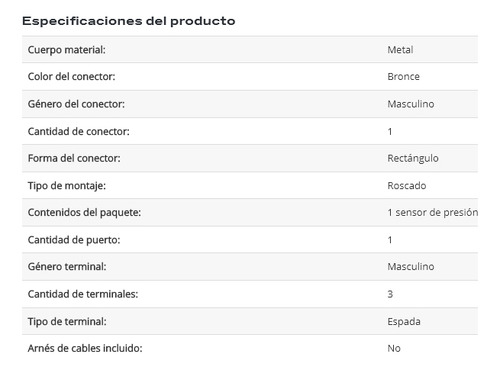Select the 'Género del conector:' label

76,104
